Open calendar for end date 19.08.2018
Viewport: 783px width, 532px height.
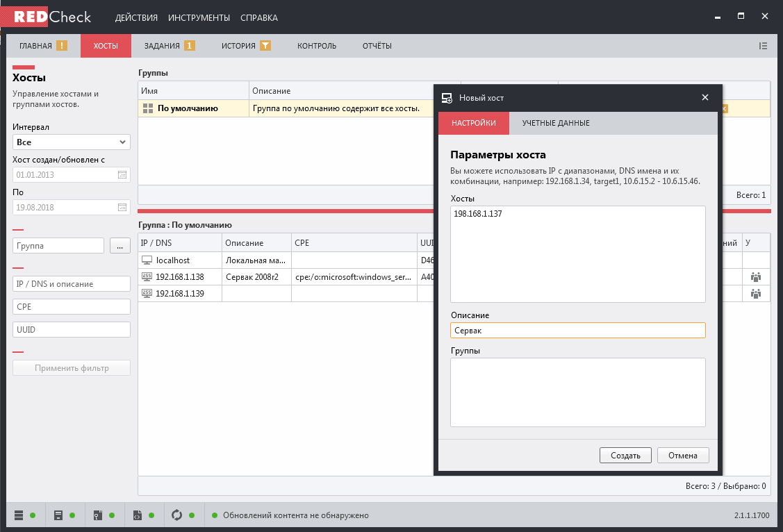point(122,207)
